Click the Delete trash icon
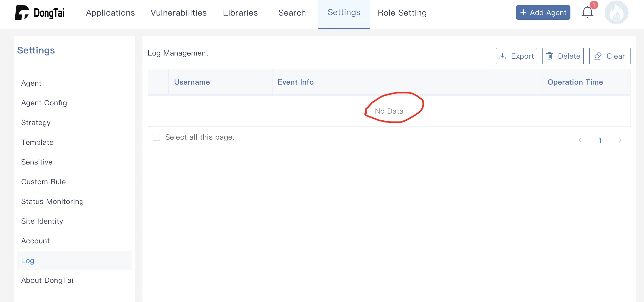Screen dimensions: 644x302 click(x=549, y=56)
